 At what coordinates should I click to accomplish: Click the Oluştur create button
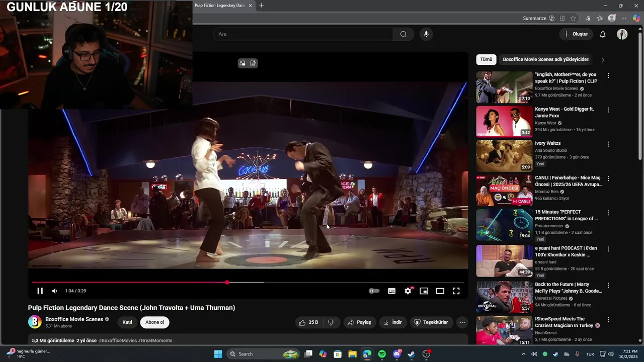[576, 34]
